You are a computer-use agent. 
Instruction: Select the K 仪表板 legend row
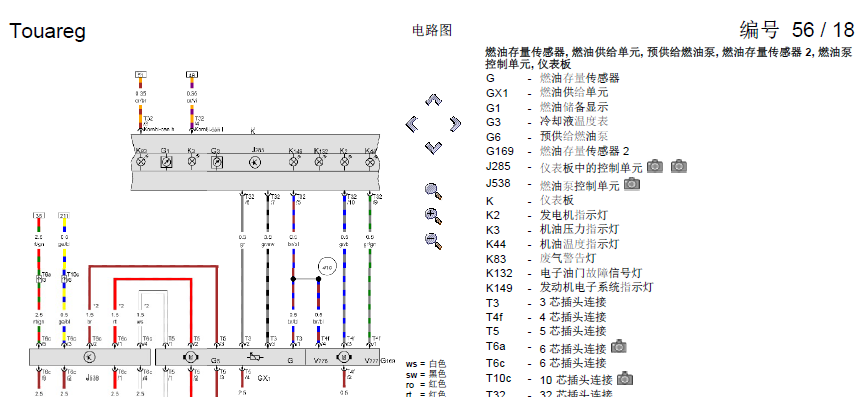pyautogui.click(x=530, y=201)
